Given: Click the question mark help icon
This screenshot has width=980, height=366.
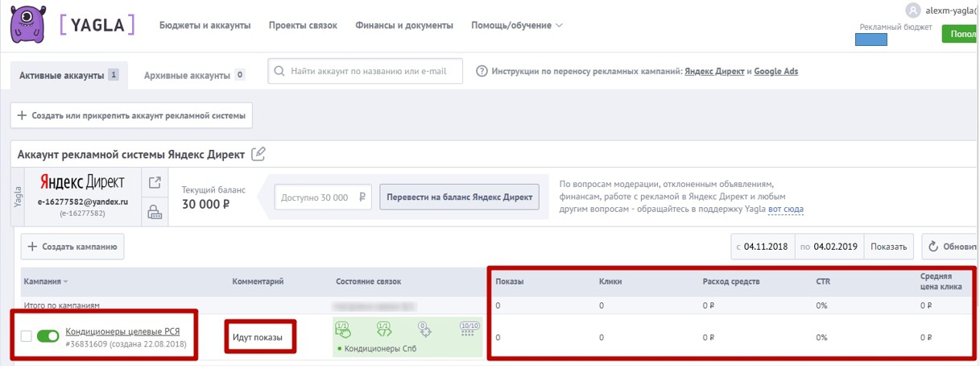Looking at the screenshot, I should [x=482, y=71].
